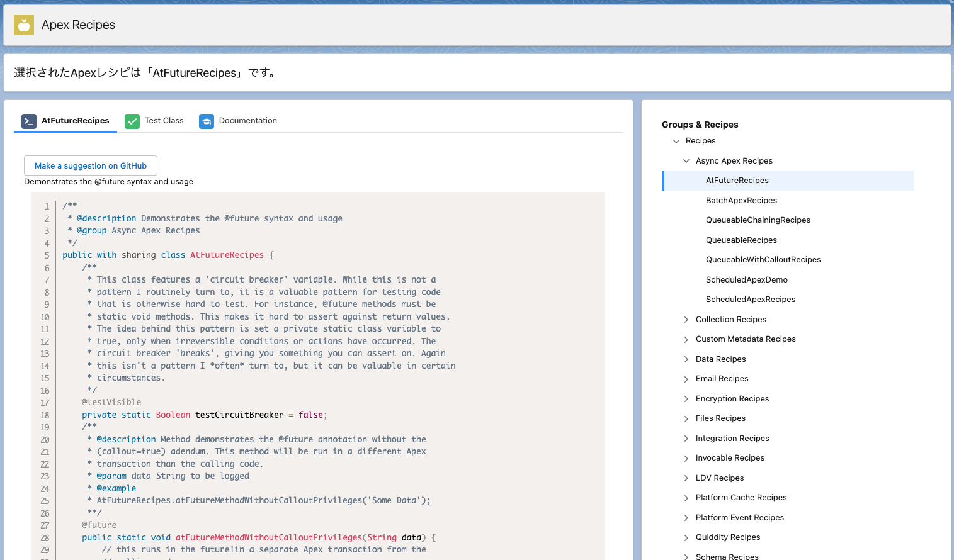954x560 pixels.
Task: Expand the Collection Recipes group
Action: tap(686, 320)
